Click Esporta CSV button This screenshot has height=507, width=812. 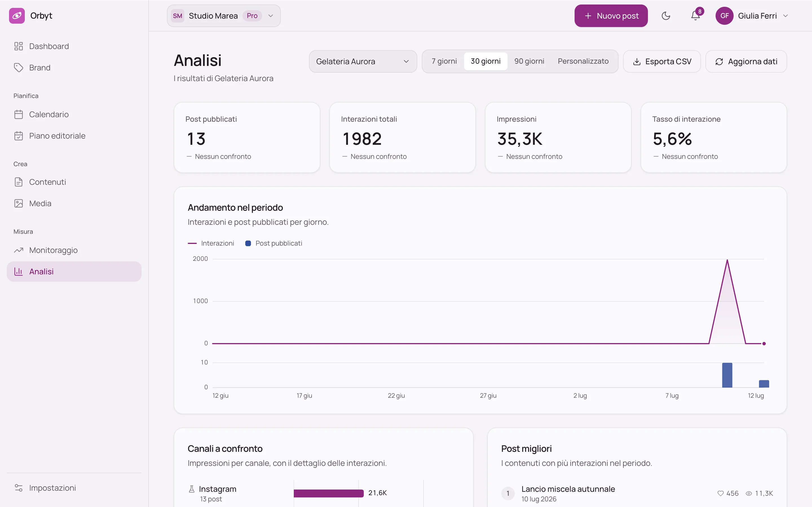click(662, 61)
